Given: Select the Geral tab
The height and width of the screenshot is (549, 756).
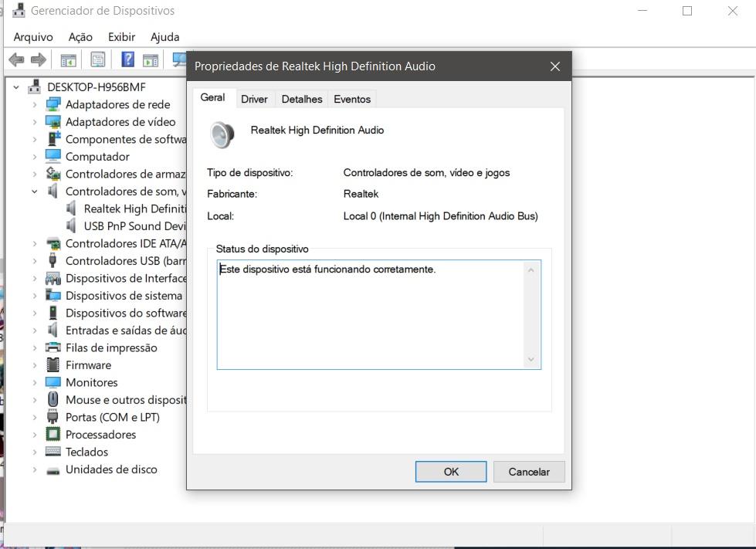Looking at the screenshot, I should (x=212, y=97).
